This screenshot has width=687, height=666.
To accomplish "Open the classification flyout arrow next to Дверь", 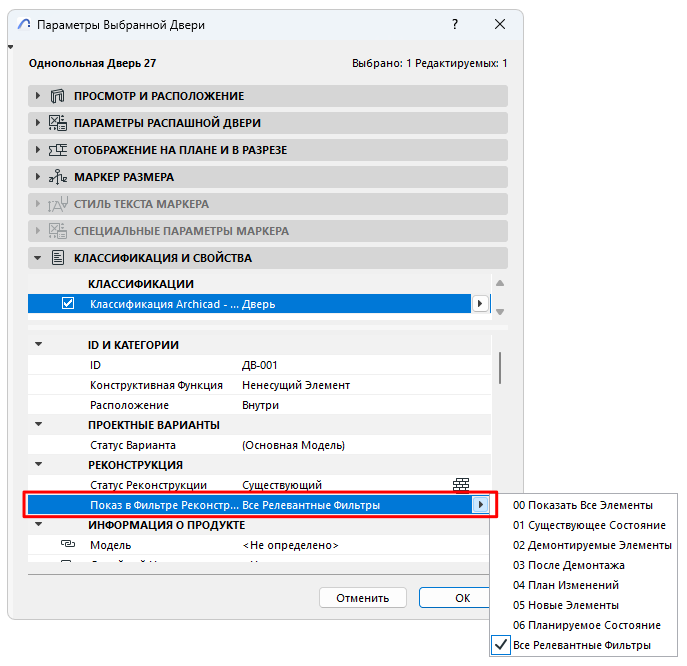I will point(480,304).
